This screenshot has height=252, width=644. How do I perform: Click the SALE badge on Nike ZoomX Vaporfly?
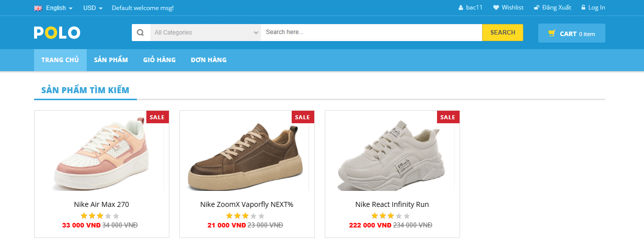click(303, 117)
